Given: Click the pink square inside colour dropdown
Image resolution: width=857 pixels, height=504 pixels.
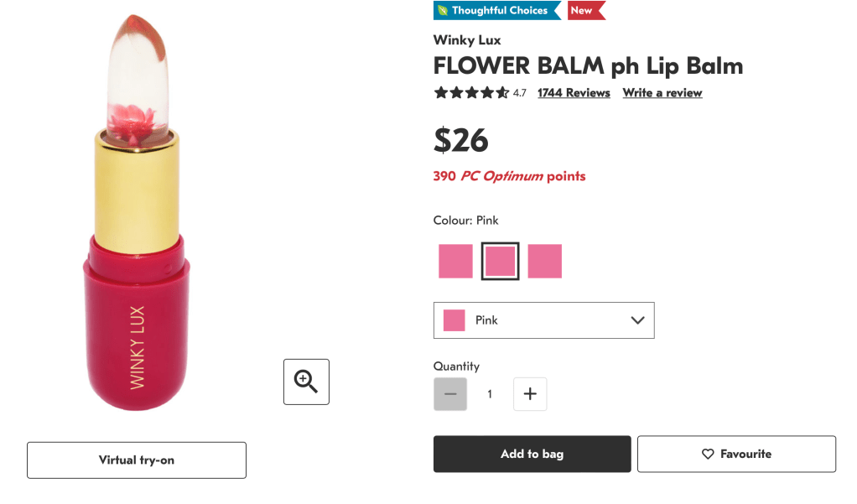Looking at the screenshot, I should point(454,320).
